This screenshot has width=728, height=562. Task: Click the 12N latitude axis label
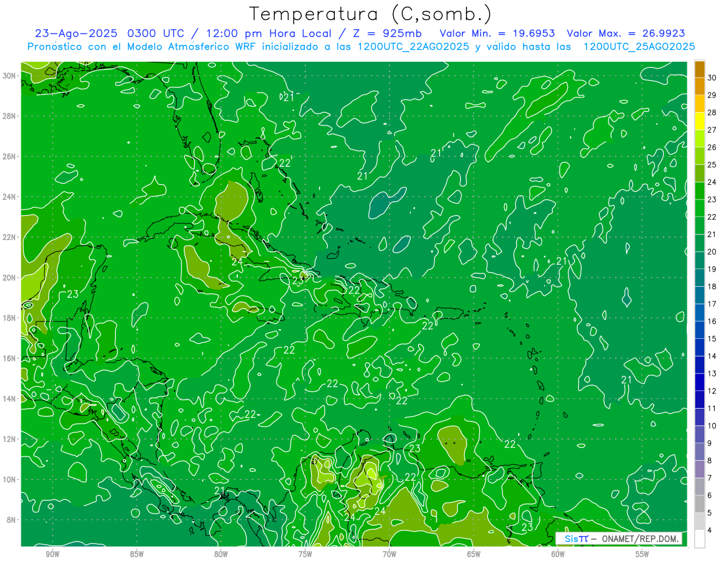[8, 439]
